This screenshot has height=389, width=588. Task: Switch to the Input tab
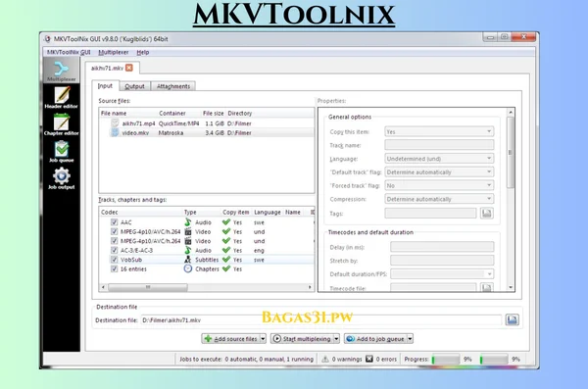point(106,86)
